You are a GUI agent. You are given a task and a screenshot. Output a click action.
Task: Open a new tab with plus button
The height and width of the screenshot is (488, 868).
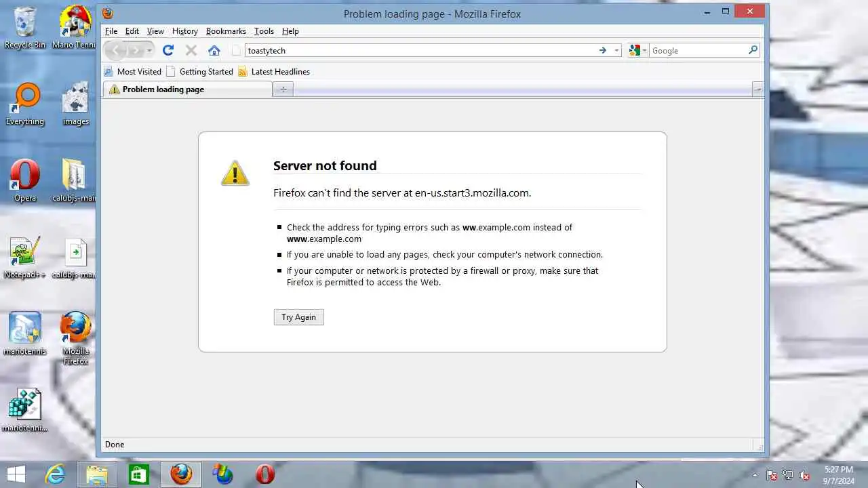point(283,89)
